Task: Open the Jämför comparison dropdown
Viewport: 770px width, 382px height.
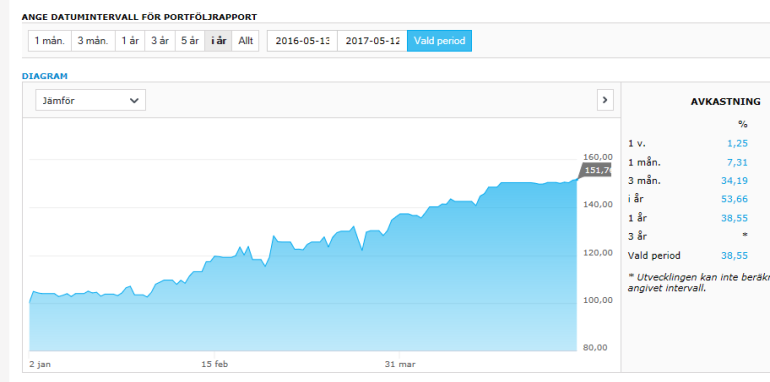Action: pos(90,100)
